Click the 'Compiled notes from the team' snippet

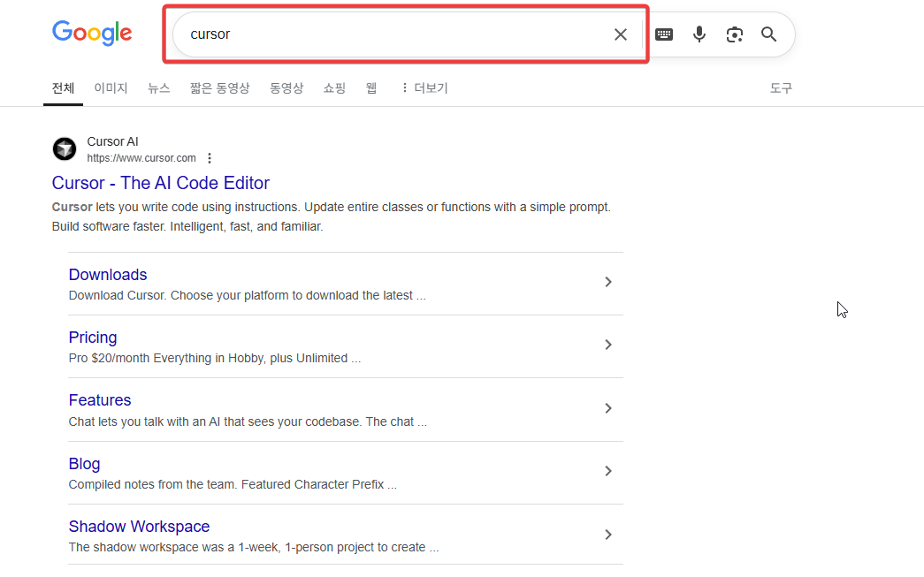click(233, 484)
